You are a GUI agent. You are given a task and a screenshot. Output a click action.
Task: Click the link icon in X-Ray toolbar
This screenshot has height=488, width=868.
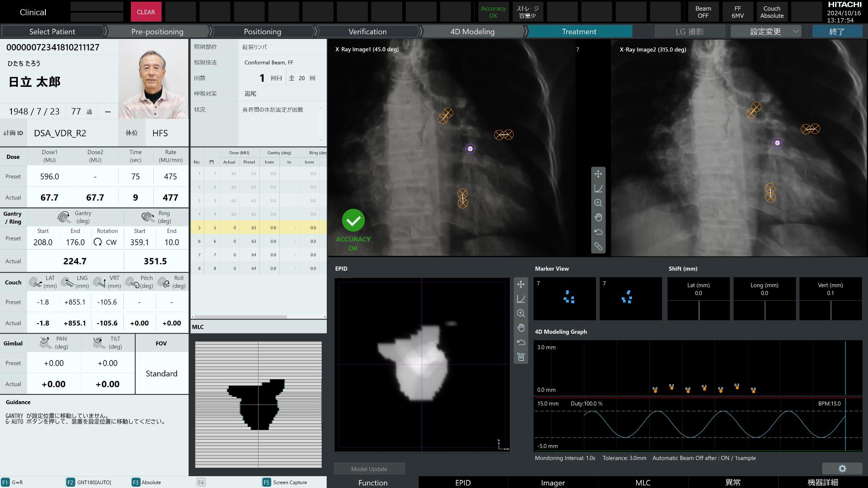point(598,247)
